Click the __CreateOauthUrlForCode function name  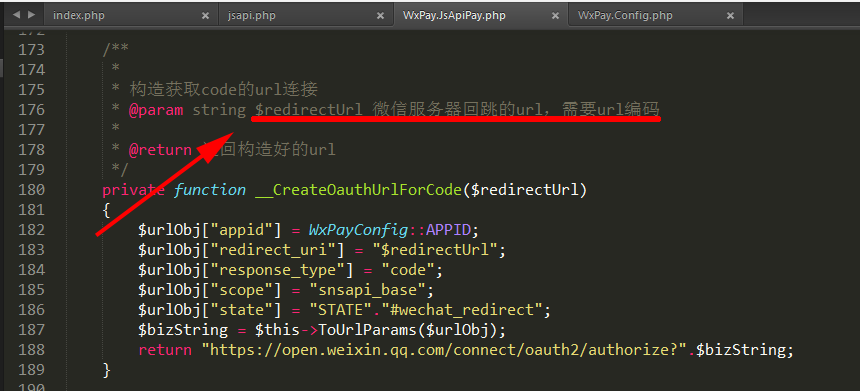point(358,190)
